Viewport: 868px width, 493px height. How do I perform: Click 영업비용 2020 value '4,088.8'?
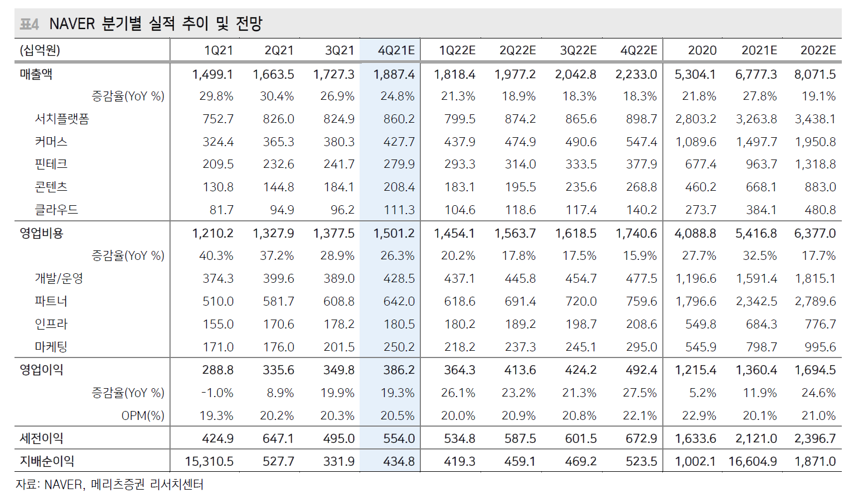pyautogui.click(x=695, y=233)
